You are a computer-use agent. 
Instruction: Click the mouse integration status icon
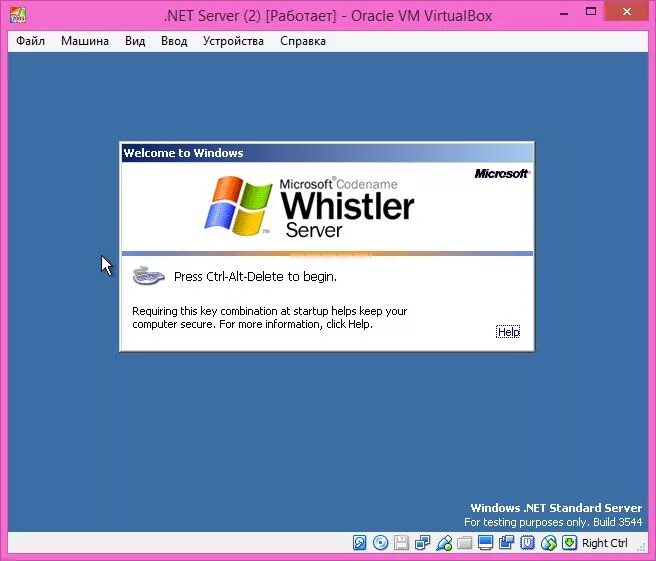548,543
